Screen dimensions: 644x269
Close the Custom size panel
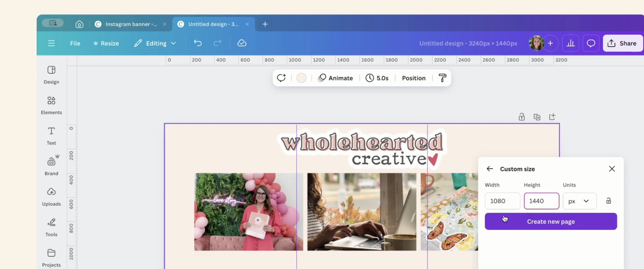(x=612, y=169)
